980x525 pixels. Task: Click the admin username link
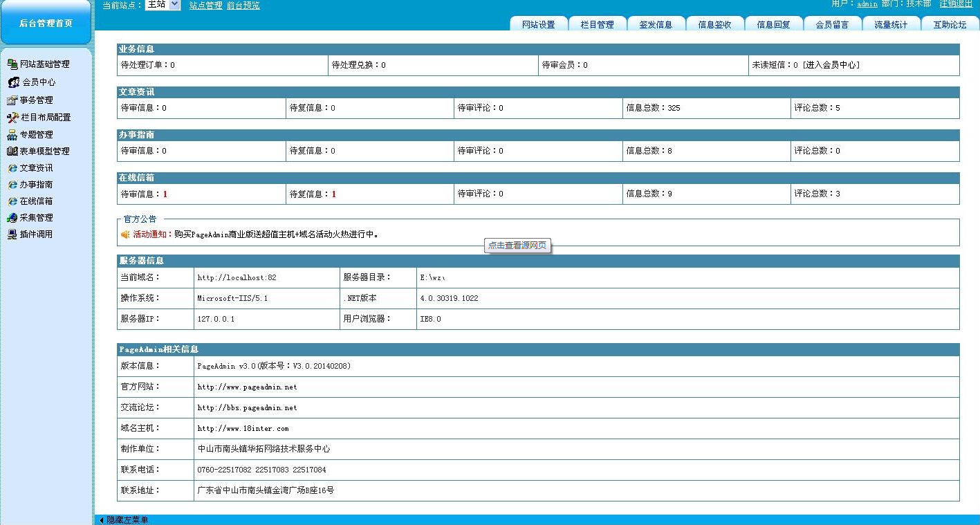[x=867, y=4]
